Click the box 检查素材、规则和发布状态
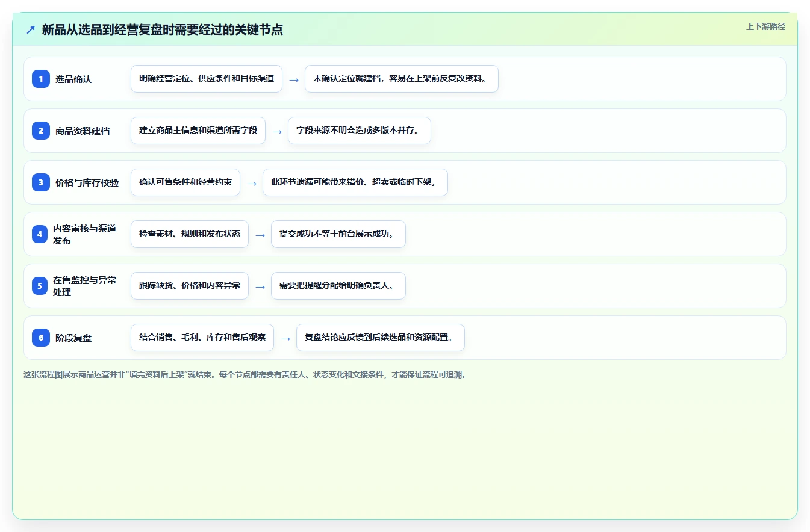Image resolution: width=810 pixels, height=532 pixels. tap(190, 234)
